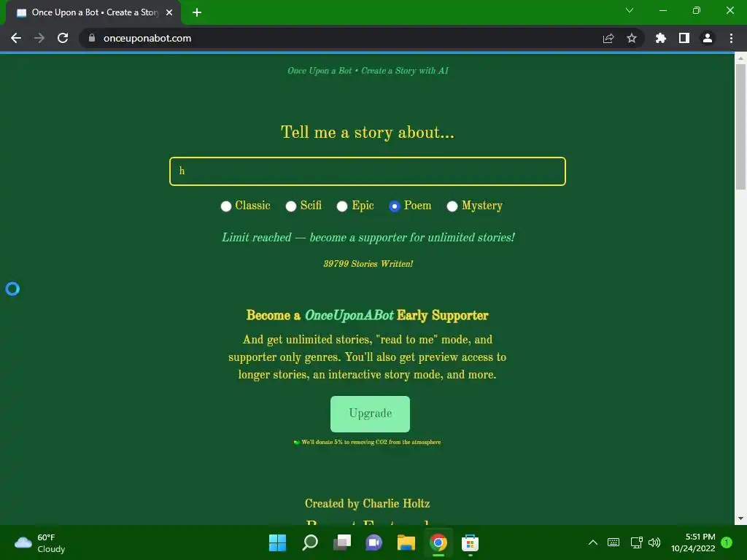The image size is (747, 560).
Task: Click the address bar URL
Action: (x=147, y=38)
